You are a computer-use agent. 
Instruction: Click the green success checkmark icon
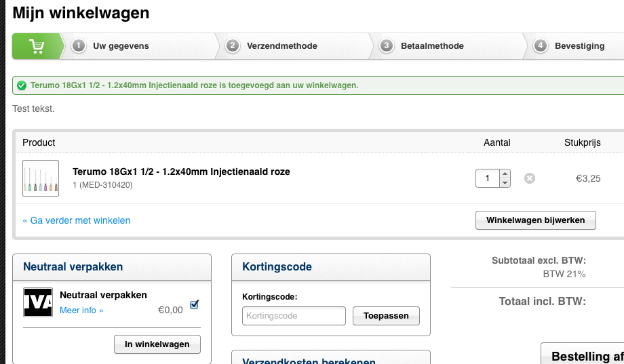(x=22, y=85)
